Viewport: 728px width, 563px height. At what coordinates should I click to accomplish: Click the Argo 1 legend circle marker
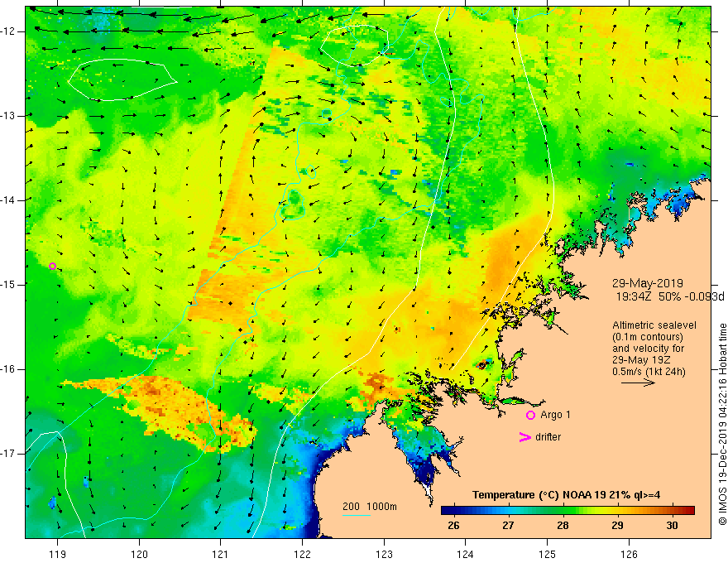530,416
